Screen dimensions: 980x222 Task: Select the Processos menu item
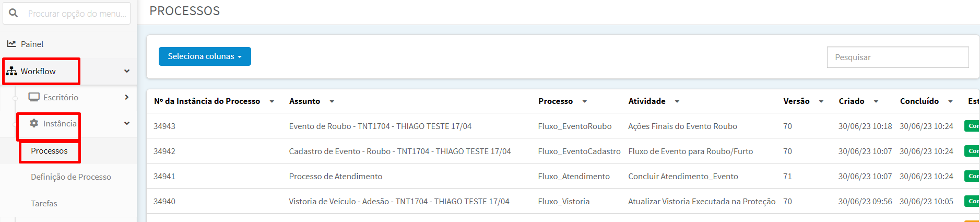pos(49,151)
